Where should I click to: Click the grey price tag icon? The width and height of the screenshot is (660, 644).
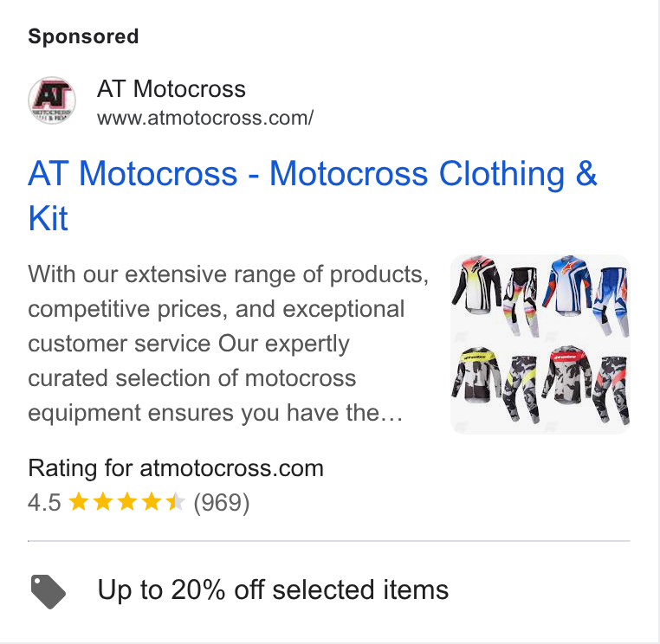tap(49, 591)
